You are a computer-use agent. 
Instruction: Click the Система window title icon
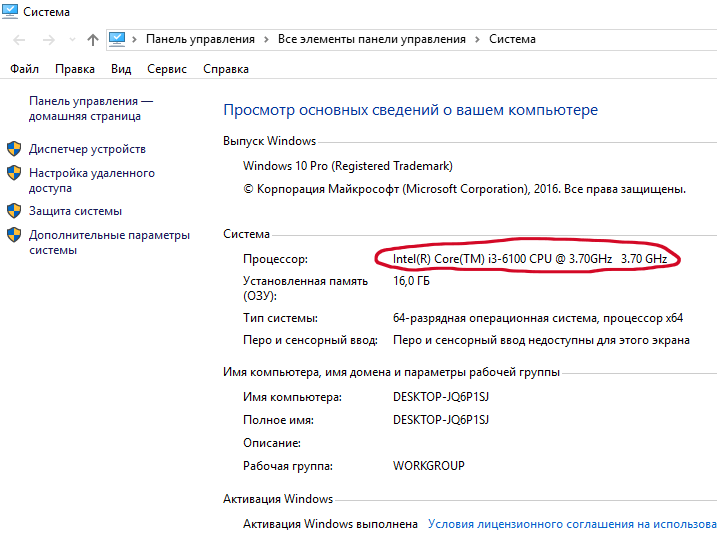pyautogui.click(x=10, y=11)
